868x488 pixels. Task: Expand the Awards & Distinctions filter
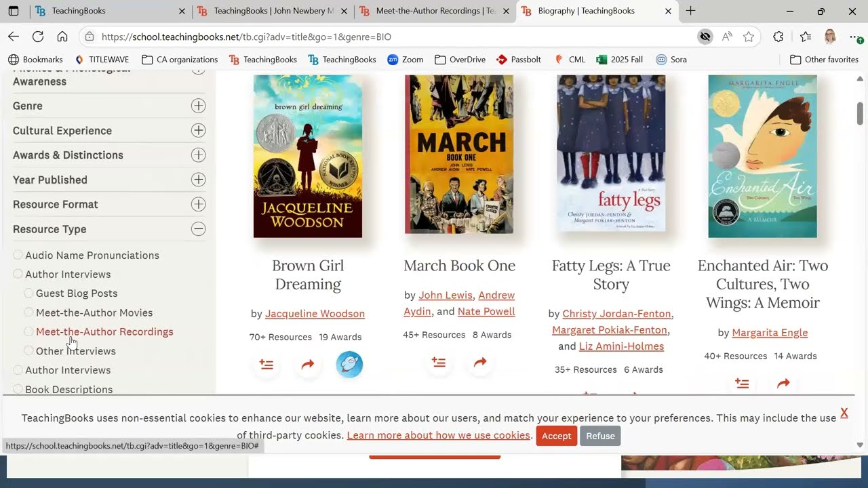pos(198,155)
